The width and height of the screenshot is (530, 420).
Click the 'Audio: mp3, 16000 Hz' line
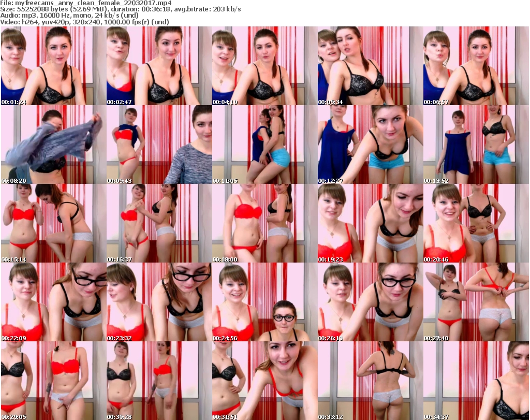pos(69,16)
